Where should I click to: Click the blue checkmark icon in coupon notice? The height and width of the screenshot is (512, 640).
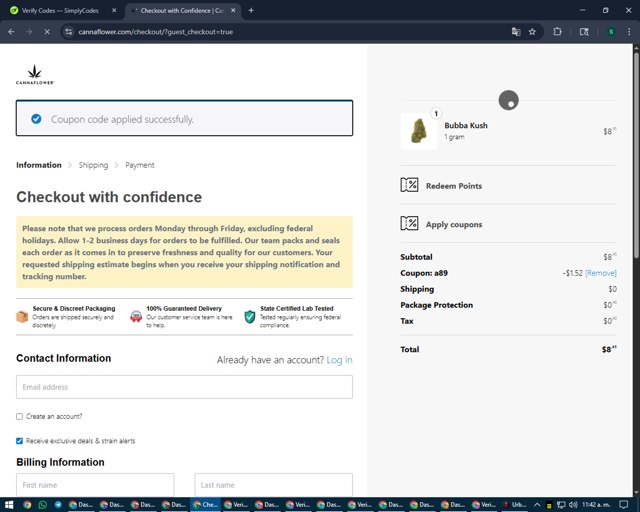pyautogui.click(x=36, y=119)
